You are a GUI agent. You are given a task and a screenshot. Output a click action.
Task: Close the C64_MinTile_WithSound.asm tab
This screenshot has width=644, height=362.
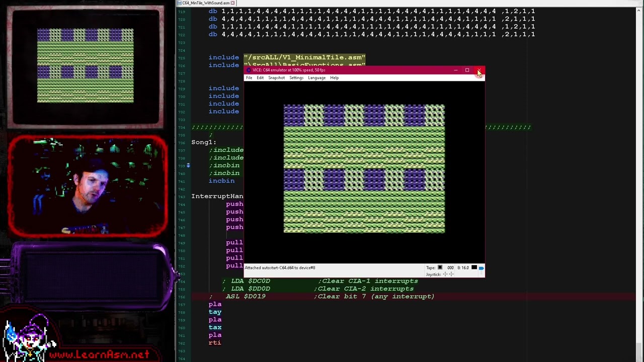(232, 3)
